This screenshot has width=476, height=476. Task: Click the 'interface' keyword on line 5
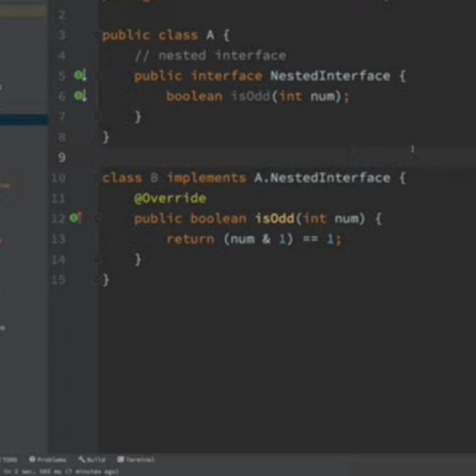coord(226,76)
